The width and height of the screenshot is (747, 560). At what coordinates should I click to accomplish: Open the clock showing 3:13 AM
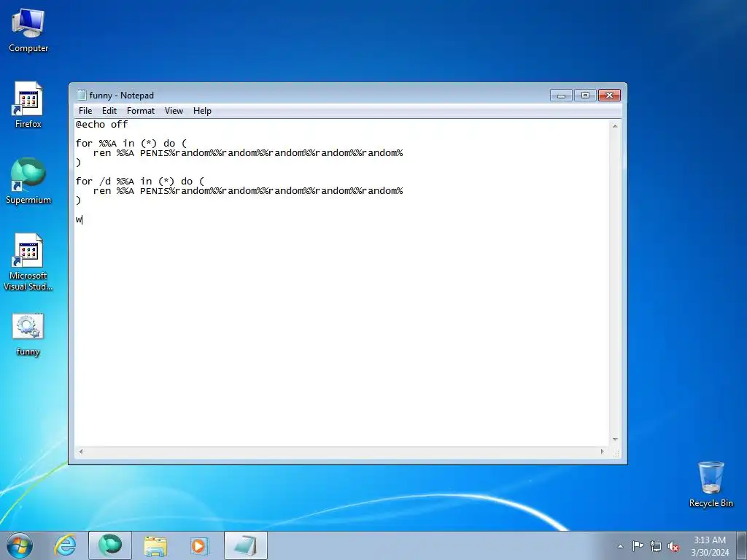pyautogui.click(x=710, y=546)
